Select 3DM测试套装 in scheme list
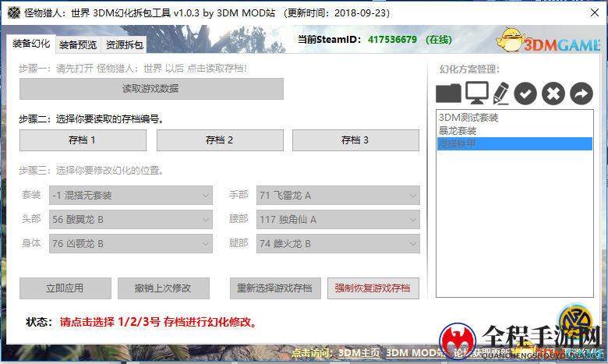This screenshot has width=608, height=364. click(x=514, y=118)
